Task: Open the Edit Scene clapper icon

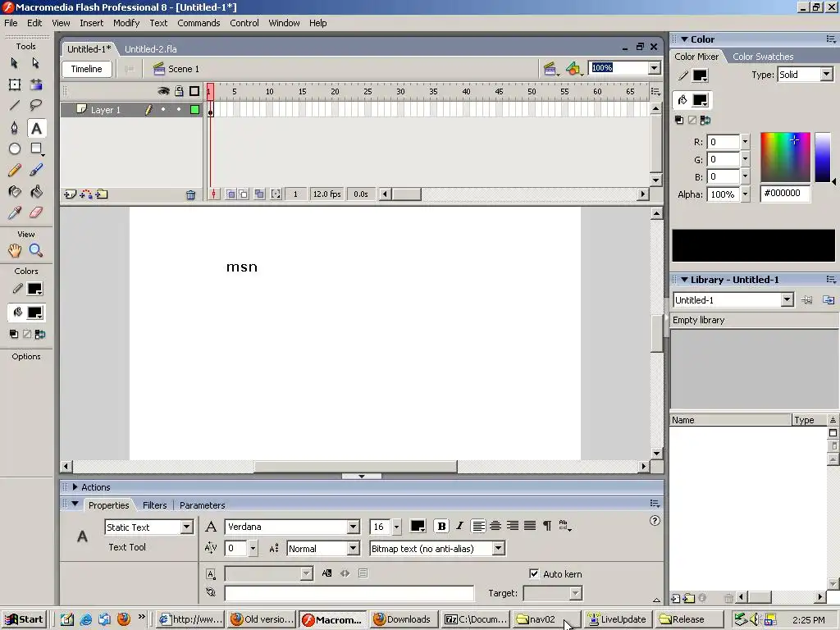Action: click(550, 69)
